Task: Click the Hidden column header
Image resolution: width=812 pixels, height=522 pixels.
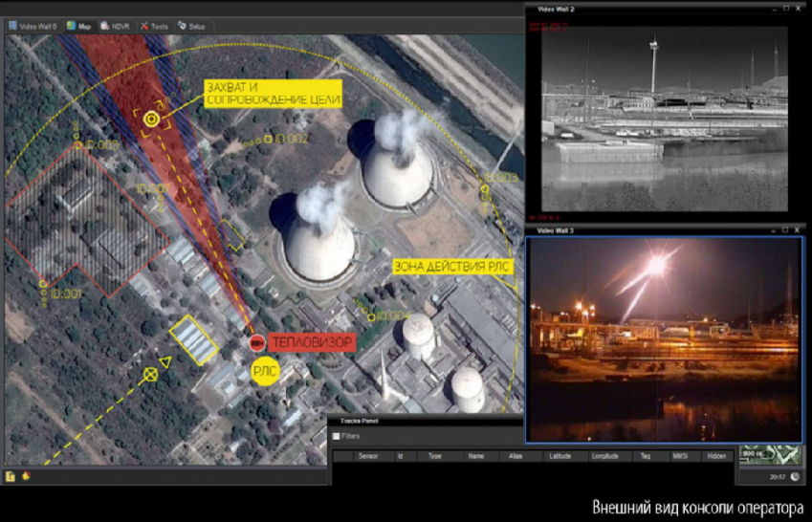Action: coord(715,457)
